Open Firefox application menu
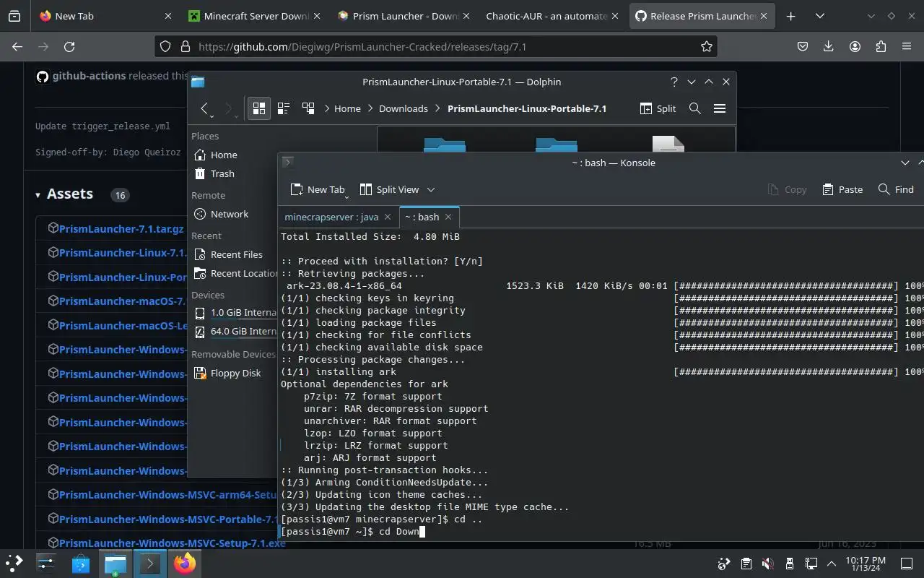924x578 pixels. [907, 46]
